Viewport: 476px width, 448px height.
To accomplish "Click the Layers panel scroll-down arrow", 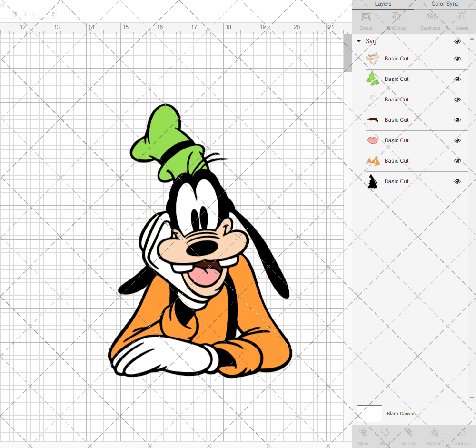I will (471, 398).
